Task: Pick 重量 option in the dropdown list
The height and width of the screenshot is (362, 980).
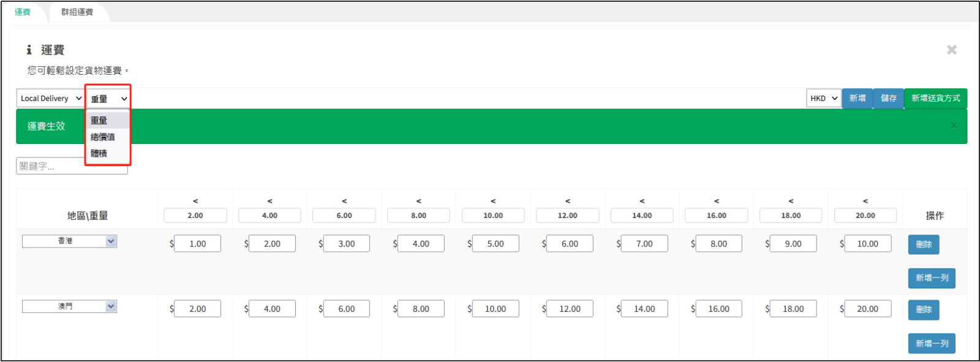Action: (x=99, y=120)
